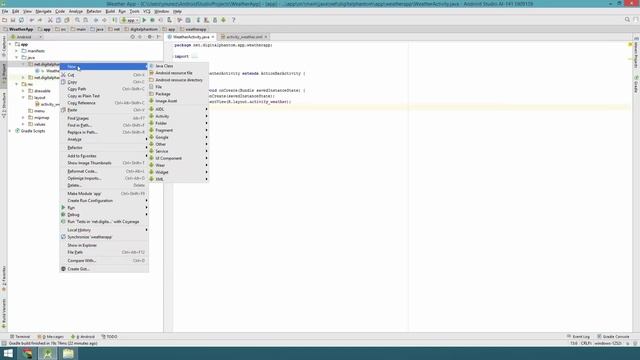Collapse the java folder node
640x360 pixels.
click(x=17, y=58)
